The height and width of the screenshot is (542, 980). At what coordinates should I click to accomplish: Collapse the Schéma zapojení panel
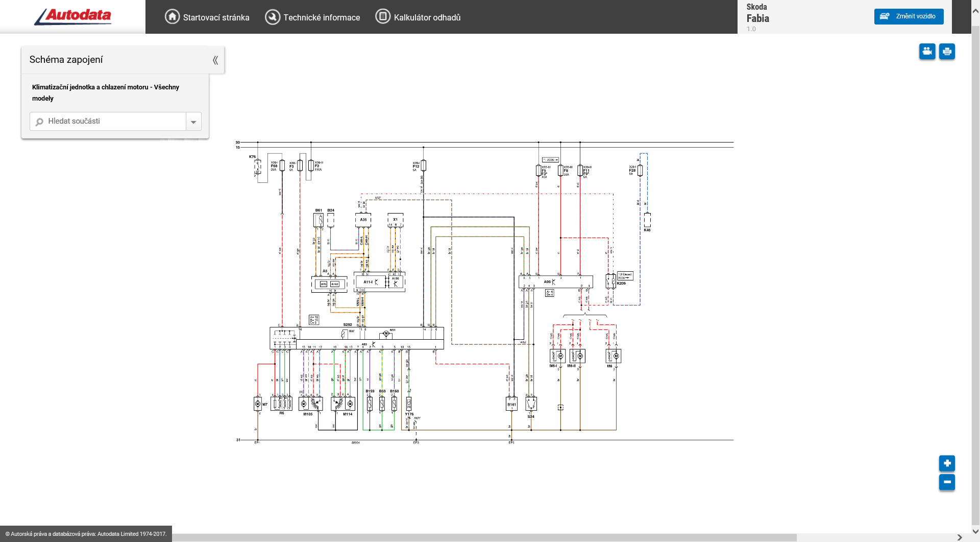pyautogui.click(x=215, y=60)
